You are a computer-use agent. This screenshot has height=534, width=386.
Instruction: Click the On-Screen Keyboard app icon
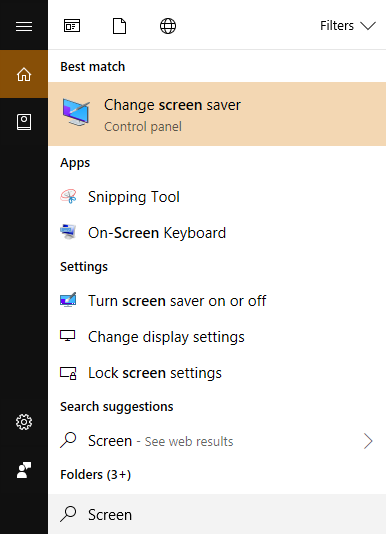(x=68, y=232)
